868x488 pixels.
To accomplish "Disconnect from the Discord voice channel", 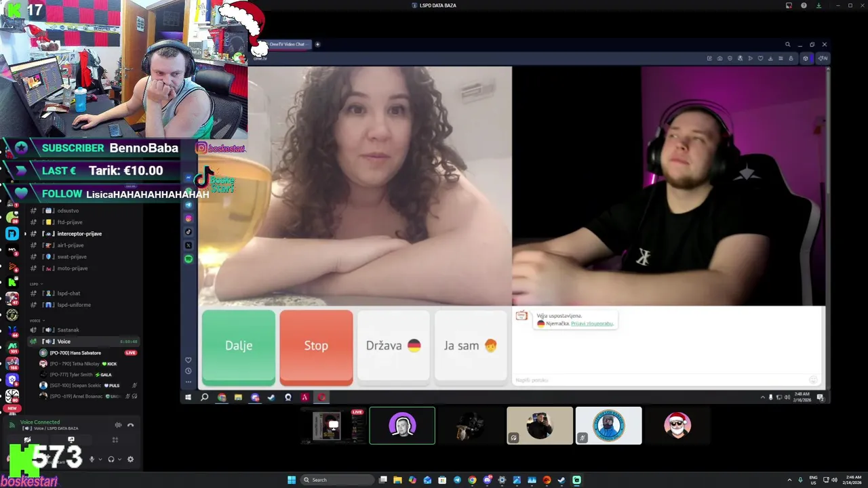I will point(130,425).
